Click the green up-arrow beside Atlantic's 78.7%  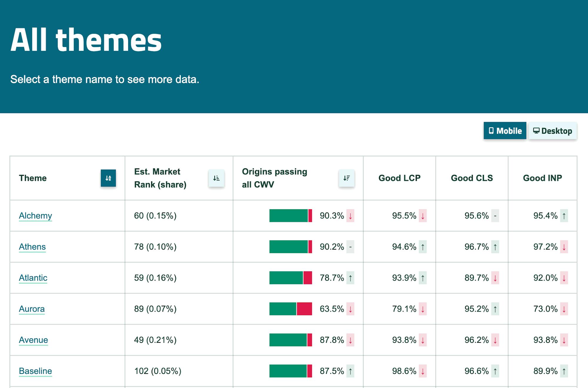(350, 277)
